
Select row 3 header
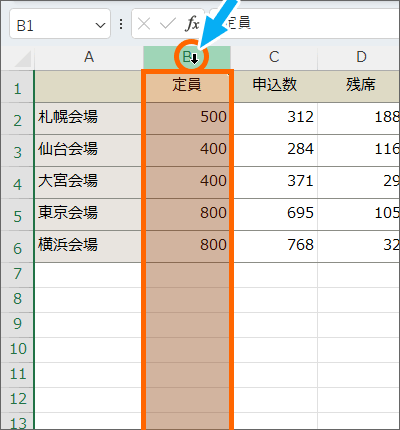pyautogui.click(x=17, y=151)
